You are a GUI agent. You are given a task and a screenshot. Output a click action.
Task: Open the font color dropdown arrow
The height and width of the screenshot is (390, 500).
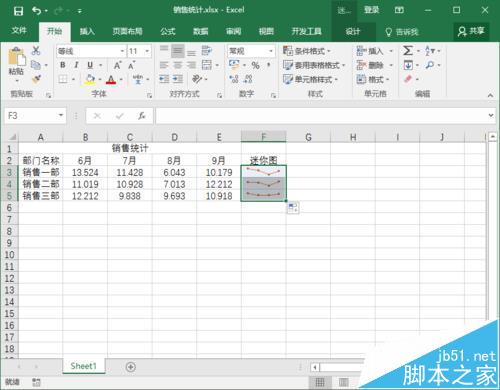point(121,79)
